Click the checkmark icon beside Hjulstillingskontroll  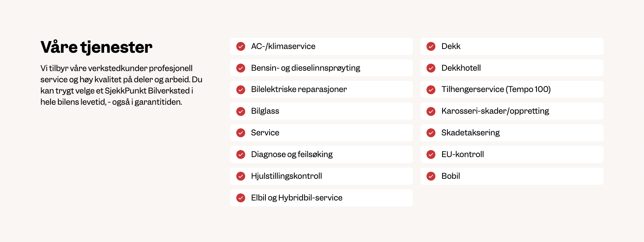(241, 176)
